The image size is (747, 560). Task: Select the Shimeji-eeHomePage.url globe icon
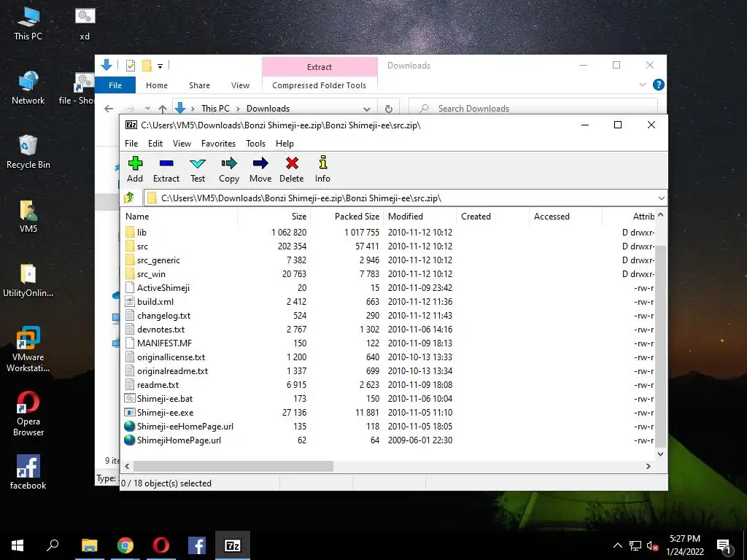click(130, 426)
